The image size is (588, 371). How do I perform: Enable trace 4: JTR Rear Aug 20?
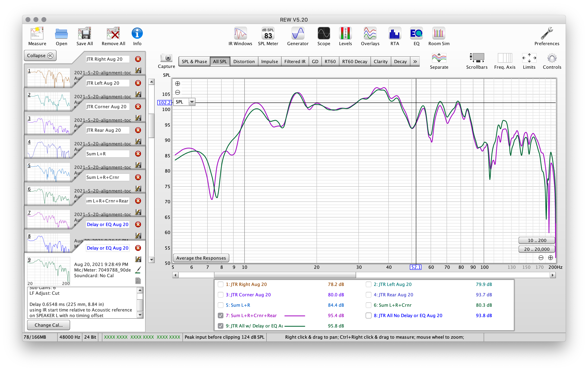coord(368,295)
